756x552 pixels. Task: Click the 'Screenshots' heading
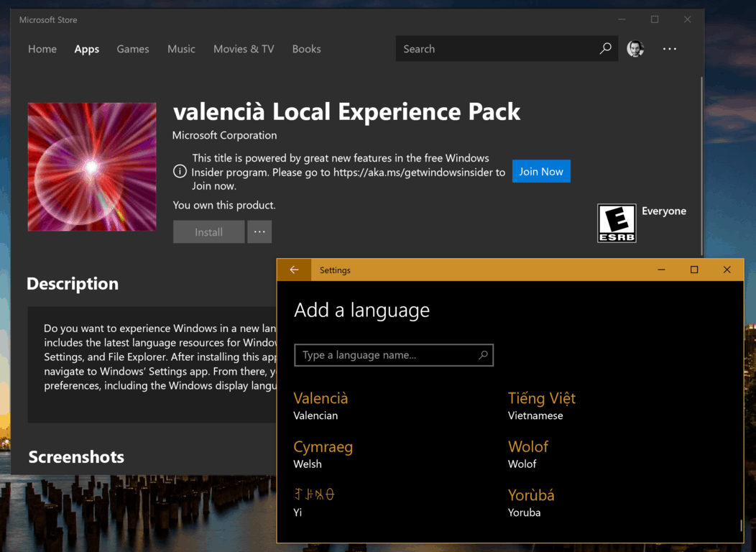(x=76, y=456)
